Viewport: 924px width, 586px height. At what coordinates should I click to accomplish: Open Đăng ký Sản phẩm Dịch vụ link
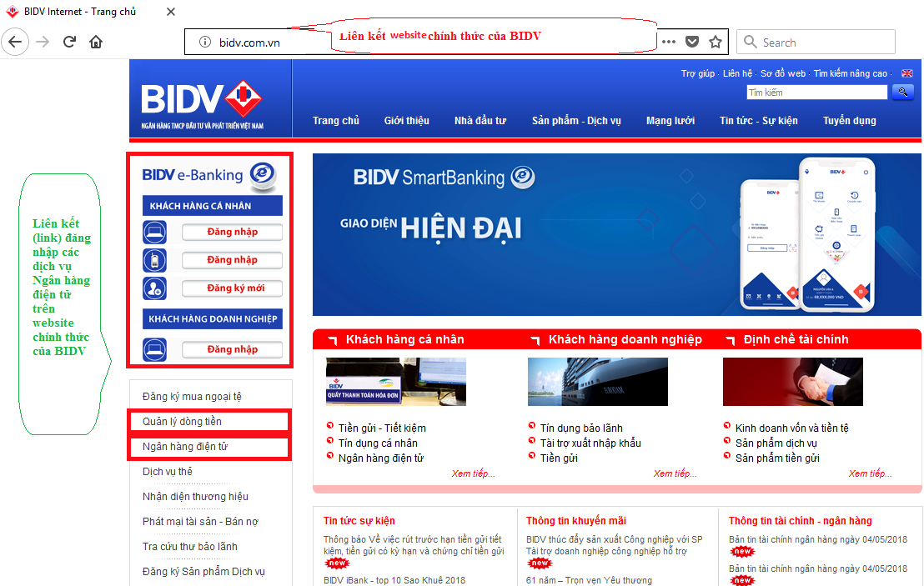(x=203, y=571)
